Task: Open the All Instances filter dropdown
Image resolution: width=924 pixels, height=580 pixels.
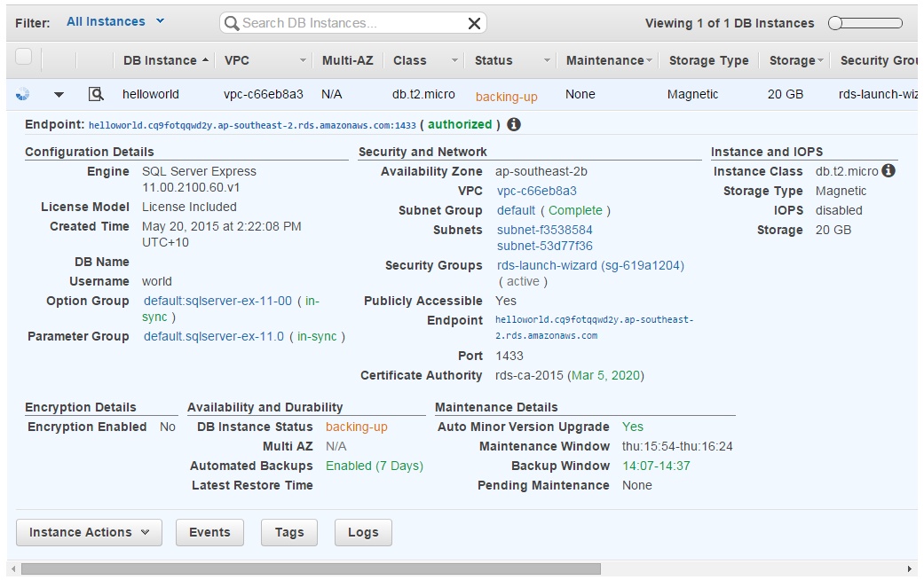Action: tap(115, 22)
